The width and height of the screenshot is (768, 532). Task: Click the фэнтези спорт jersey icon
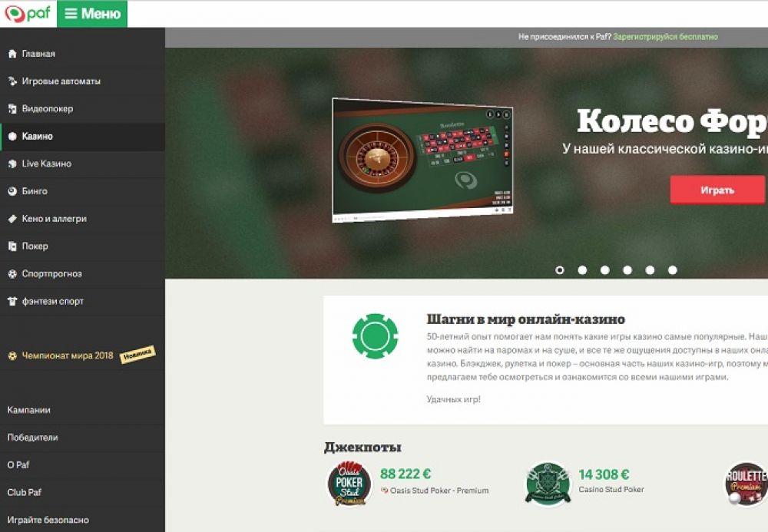click(12, 301)
